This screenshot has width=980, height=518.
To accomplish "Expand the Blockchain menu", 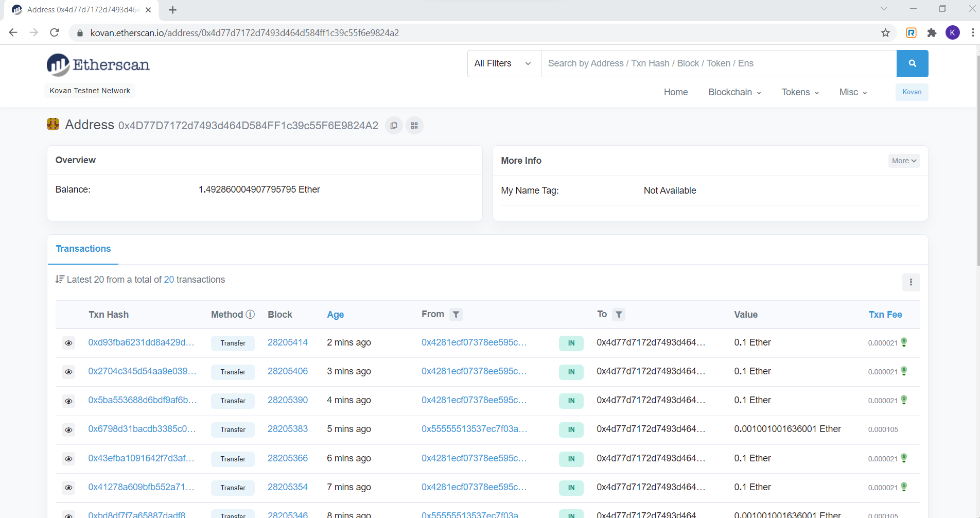I will point(734,92).
